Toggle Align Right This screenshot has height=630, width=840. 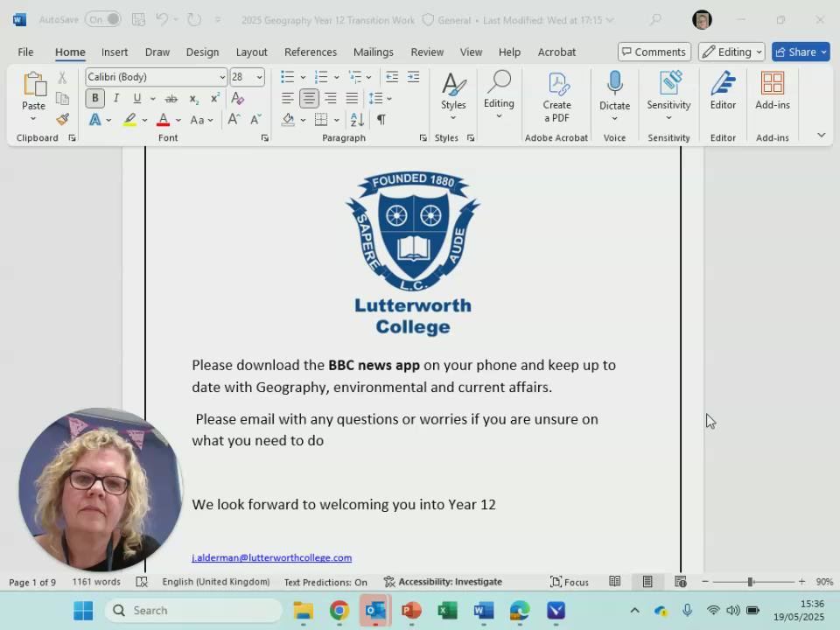tap(331, 98)
